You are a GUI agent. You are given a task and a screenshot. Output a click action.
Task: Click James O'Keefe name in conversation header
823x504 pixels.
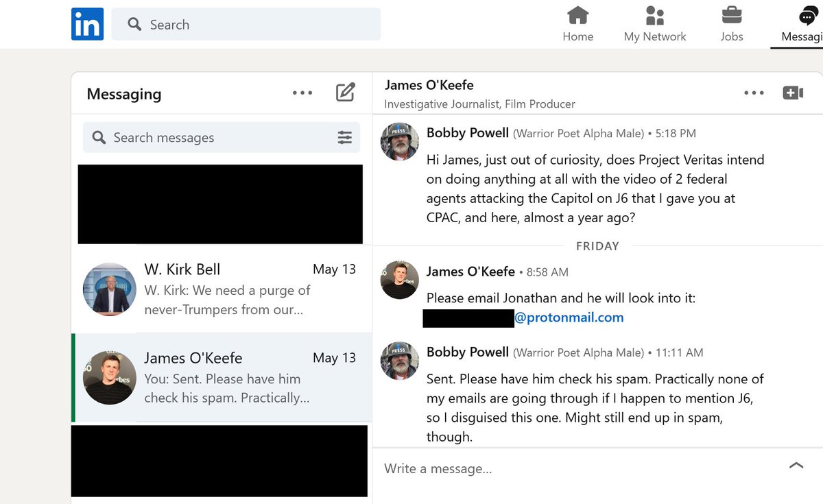(429, 85)
